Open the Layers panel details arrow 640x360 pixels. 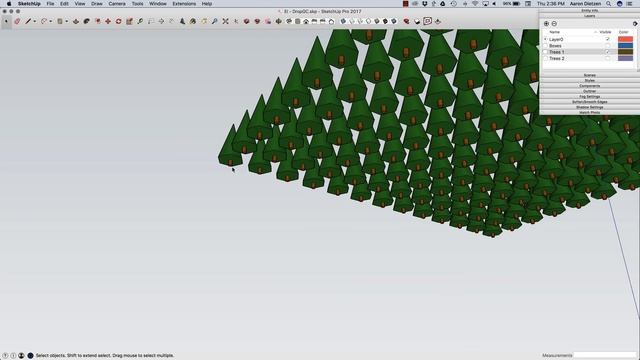pyautogui.click(x=635, y=24)
